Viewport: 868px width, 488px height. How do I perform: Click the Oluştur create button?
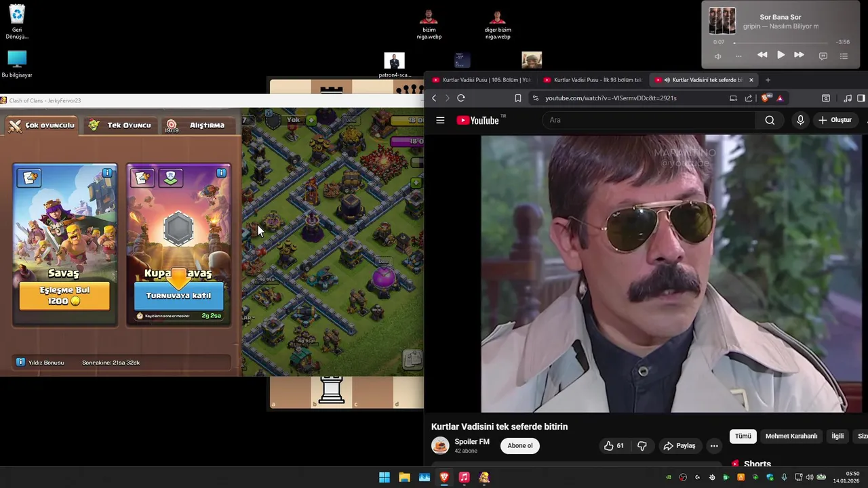point(835,120)
